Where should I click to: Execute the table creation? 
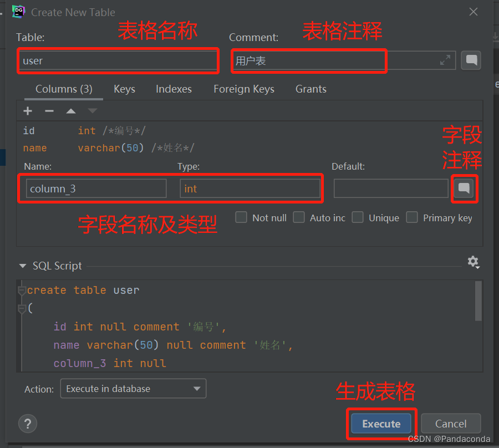coord(381,423)
